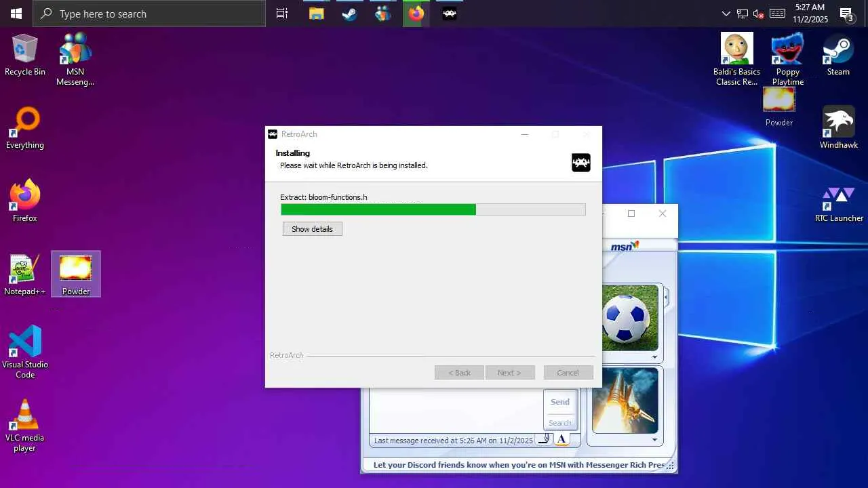Click the RetroArch logo in installer header
868x488 pixels.
click(x=581, y=163)
